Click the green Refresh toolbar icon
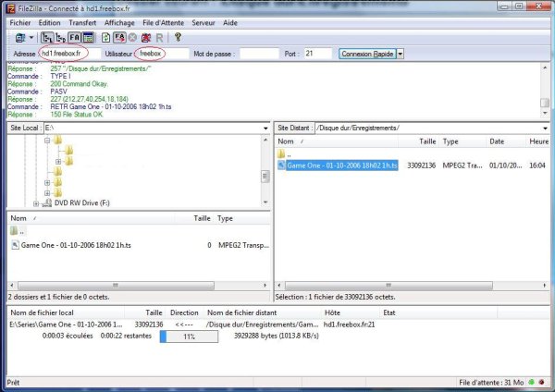 (x=105, y=38)
